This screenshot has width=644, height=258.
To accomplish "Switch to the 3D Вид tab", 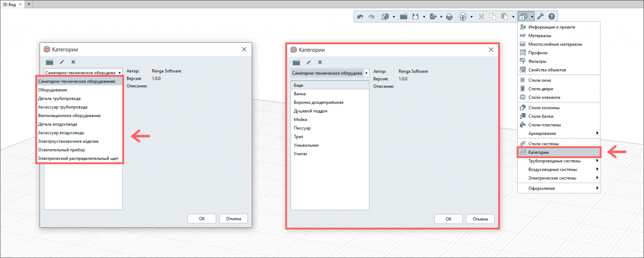I will point(9,4).
